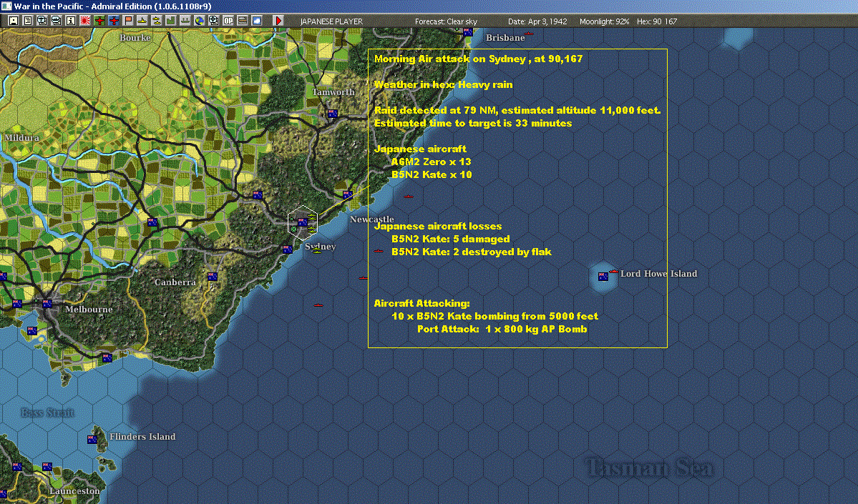The width and height of the screenshot is (858, 504).
Task: Click the flag inside the highlighted Sydney hex
Action: coord(302,222)
